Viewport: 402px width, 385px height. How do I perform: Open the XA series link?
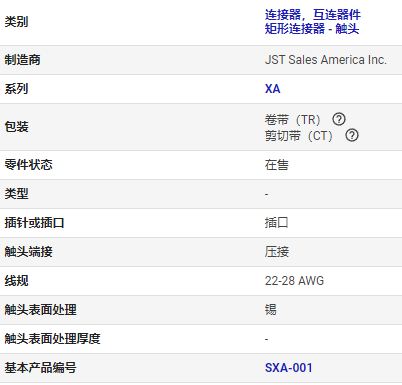click(x=273, y=89)
